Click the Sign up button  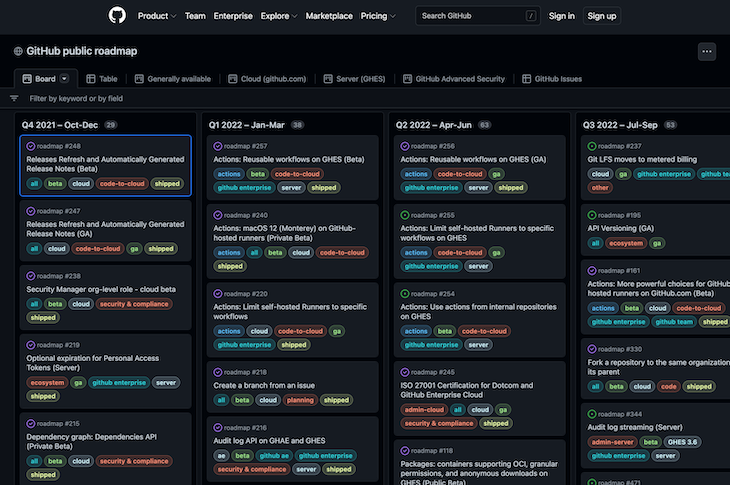[602, 16]
